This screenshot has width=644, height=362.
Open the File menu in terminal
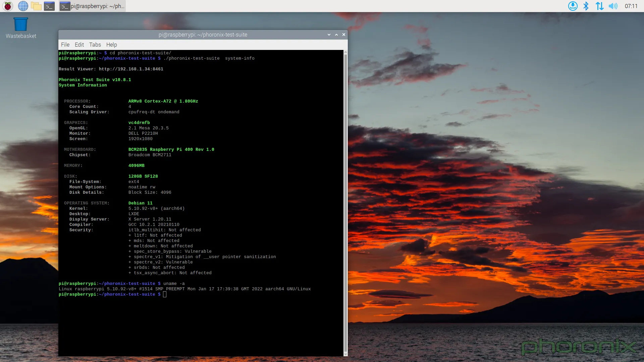(65, 45)
